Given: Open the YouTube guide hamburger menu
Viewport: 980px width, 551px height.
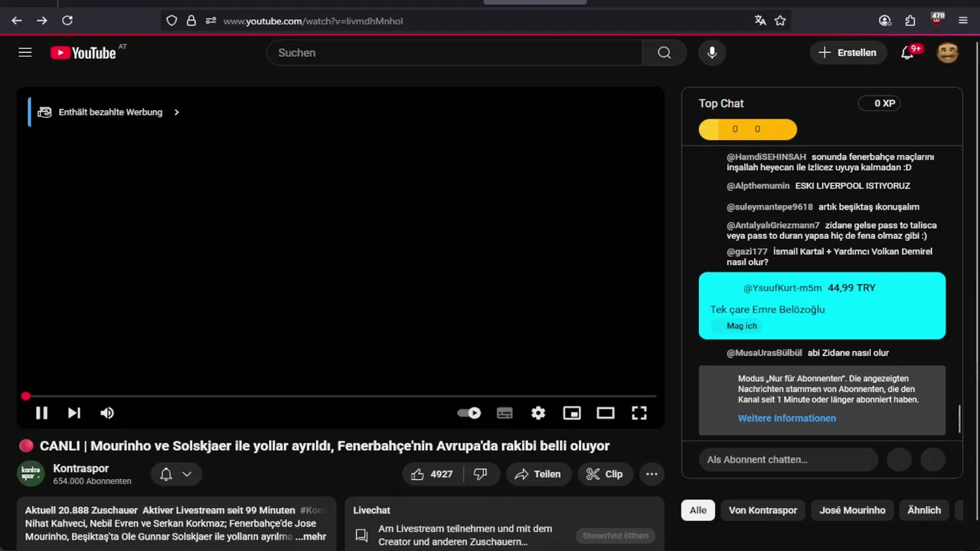Looking at the screenshot, I should (25, 52).
